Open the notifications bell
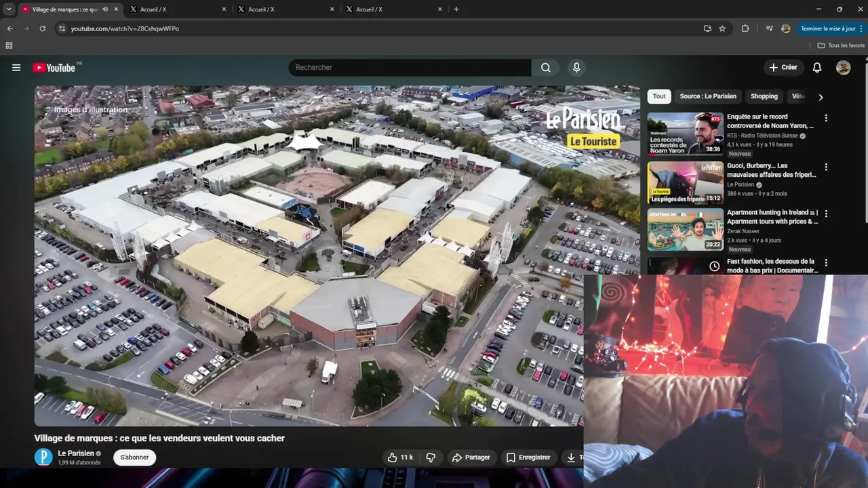Image resolution: width=868 pixels, height=488 pixels. point(817,68)
